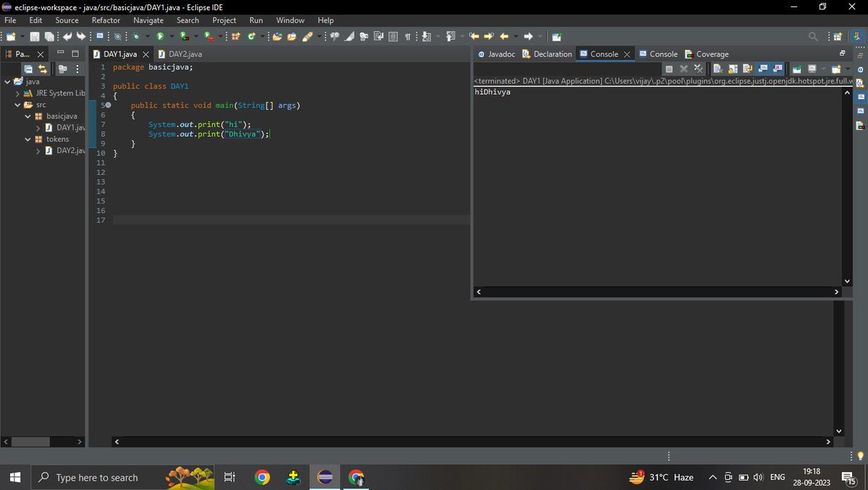
Task: Click Clear Console icon
Action: 717,69
